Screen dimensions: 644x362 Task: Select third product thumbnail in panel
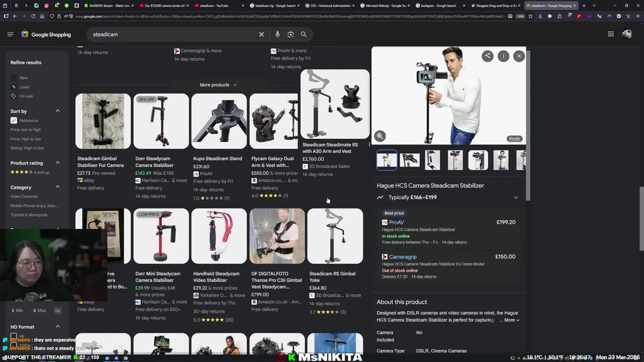tap(432, 160)
